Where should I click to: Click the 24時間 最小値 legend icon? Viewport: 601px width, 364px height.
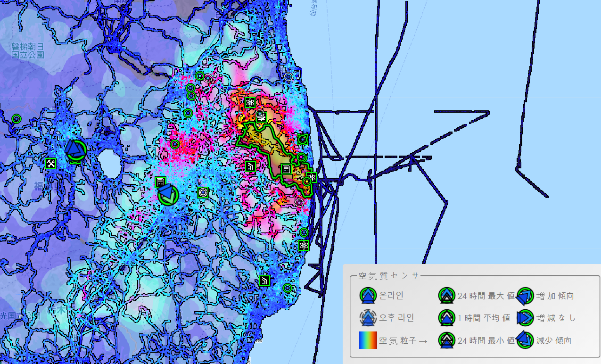[446, 340]
